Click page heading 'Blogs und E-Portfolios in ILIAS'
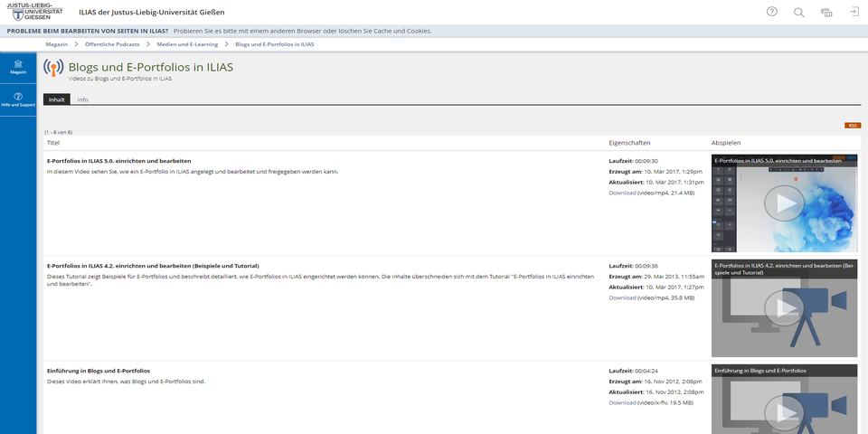 click(151, 68)
